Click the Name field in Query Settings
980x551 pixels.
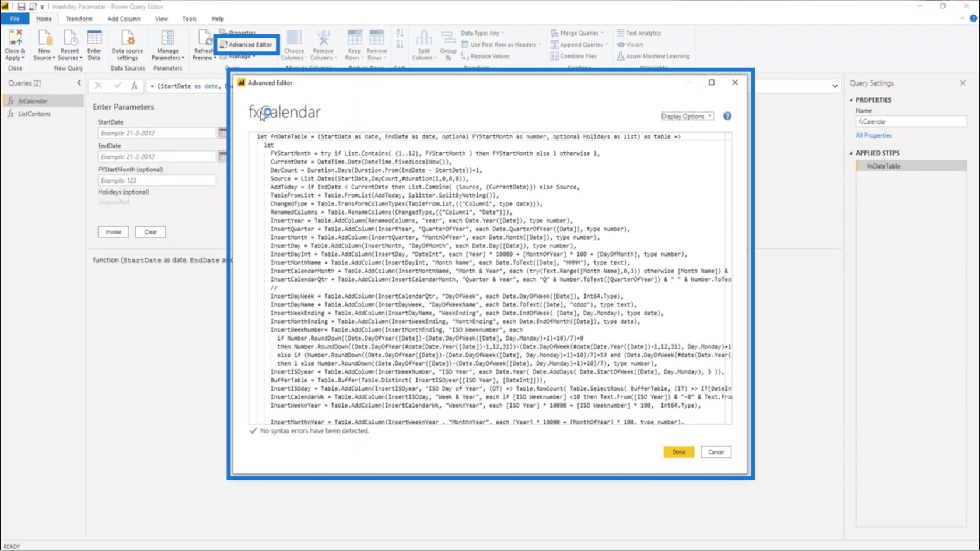[x=911, y=122]
